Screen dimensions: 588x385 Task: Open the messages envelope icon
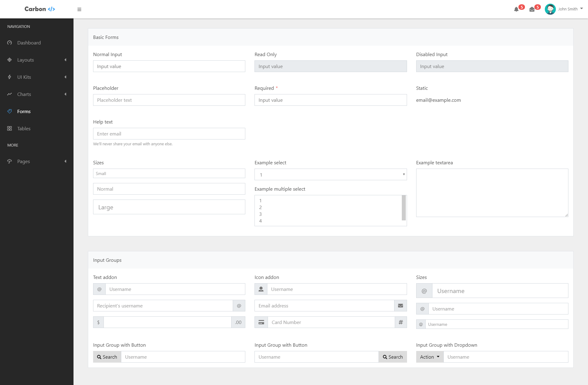click(532, 10)
